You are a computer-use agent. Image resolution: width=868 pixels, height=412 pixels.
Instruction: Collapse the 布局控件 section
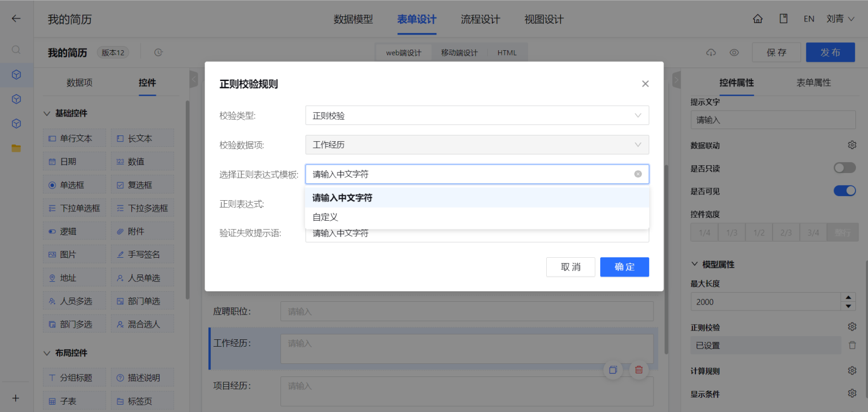(x=47, y=353)
